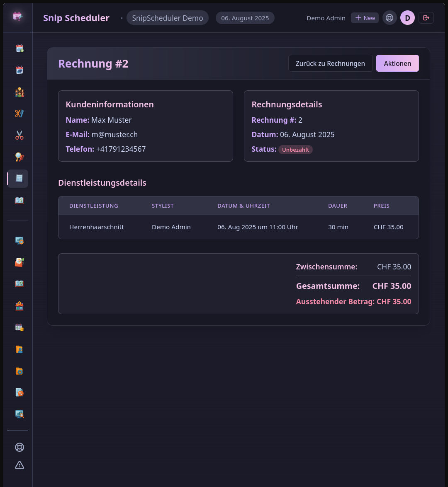Click the envelope with document icon
The height and width of the screenshot is (487, 448).
pyautogui.click(x=19, y=262)
